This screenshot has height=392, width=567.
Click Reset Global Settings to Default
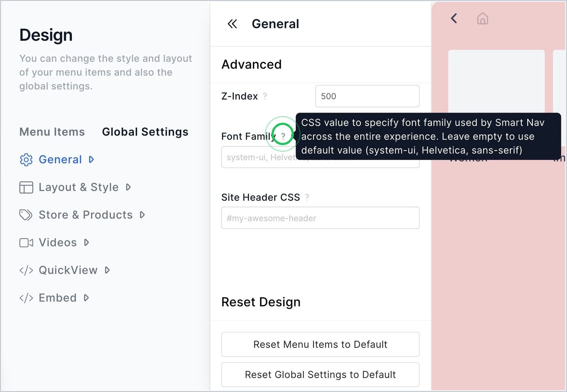tap(320, 375)
